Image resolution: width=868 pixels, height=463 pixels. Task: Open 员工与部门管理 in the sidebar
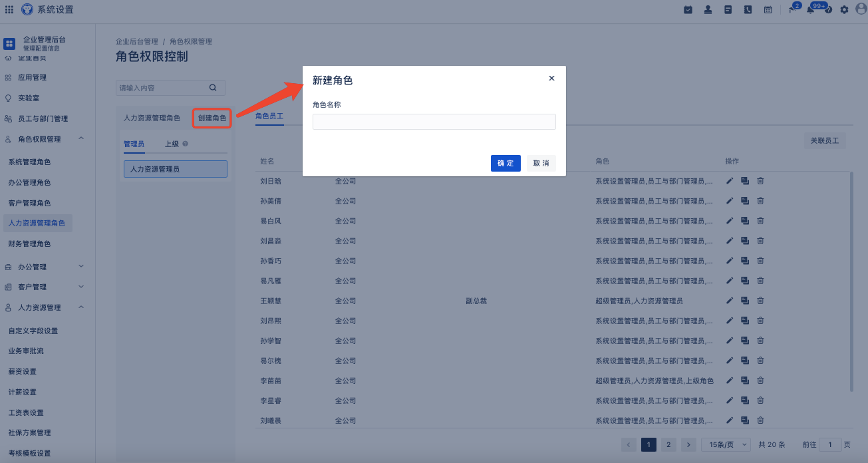[x=43, y=118]
